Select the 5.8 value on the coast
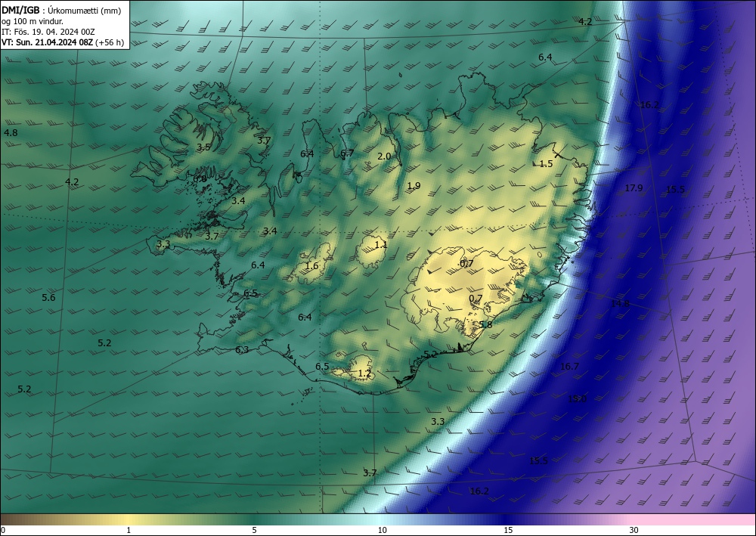This screenshot has width=756, height=536. (x=485, y=325)
